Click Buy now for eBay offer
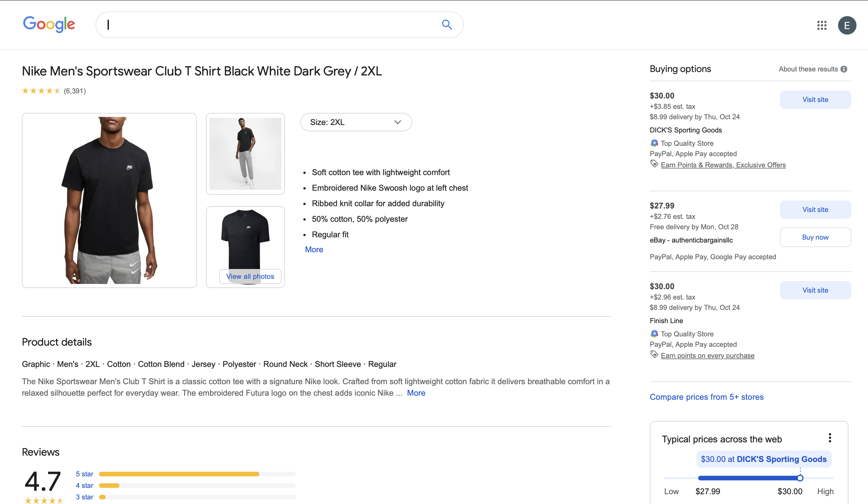Image resolution: width=868 pixels, height=504 pixels. point(815,237)
